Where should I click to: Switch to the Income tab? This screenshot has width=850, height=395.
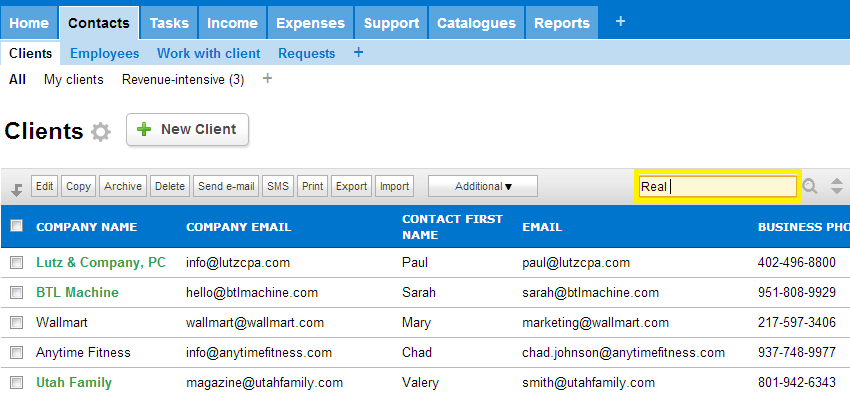[x=232, y=23]
